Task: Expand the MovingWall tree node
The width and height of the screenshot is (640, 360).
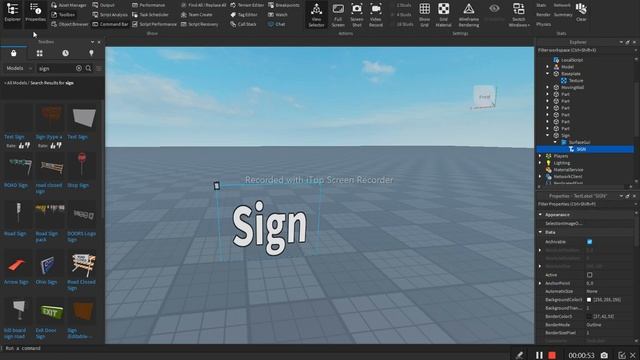Action: point(547,87)
